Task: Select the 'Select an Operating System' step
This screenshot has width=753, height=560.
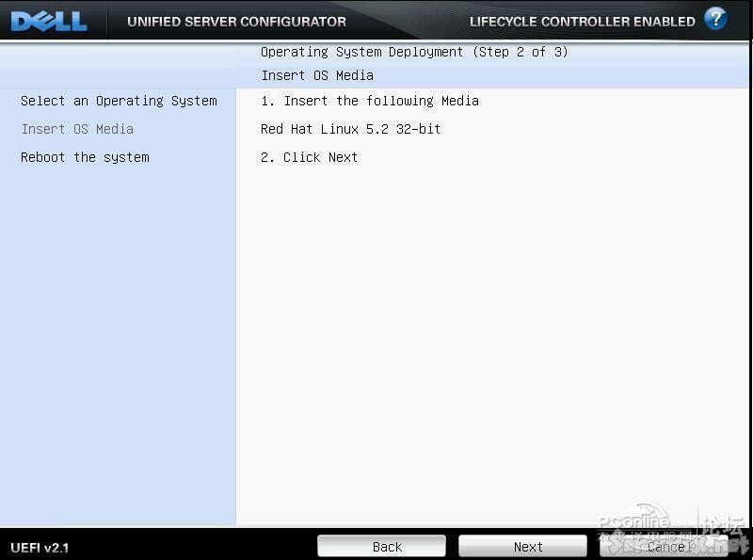Action: (x=119, y=101)
